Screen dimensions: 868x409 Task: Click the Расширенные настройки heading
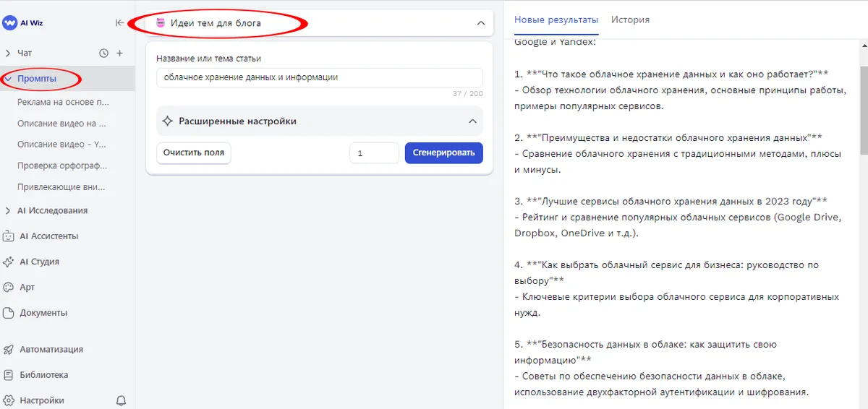tap(237, 121)
